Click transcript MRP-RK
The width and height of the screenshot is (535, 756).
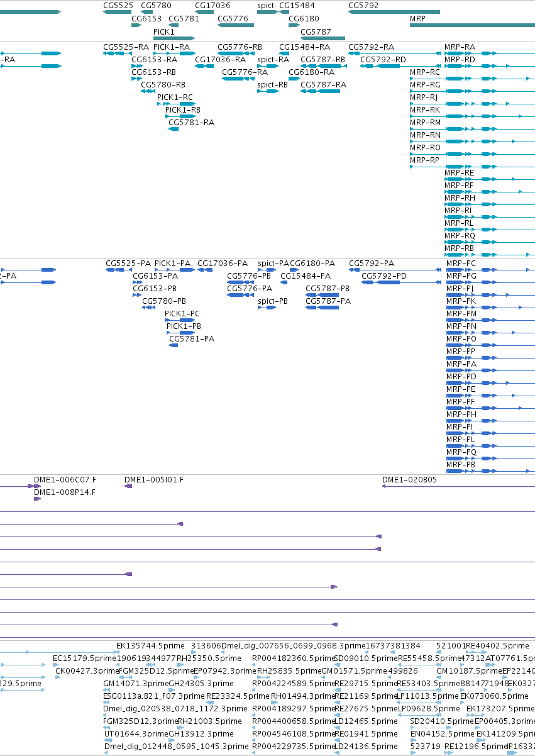click(x=425, y=110)
